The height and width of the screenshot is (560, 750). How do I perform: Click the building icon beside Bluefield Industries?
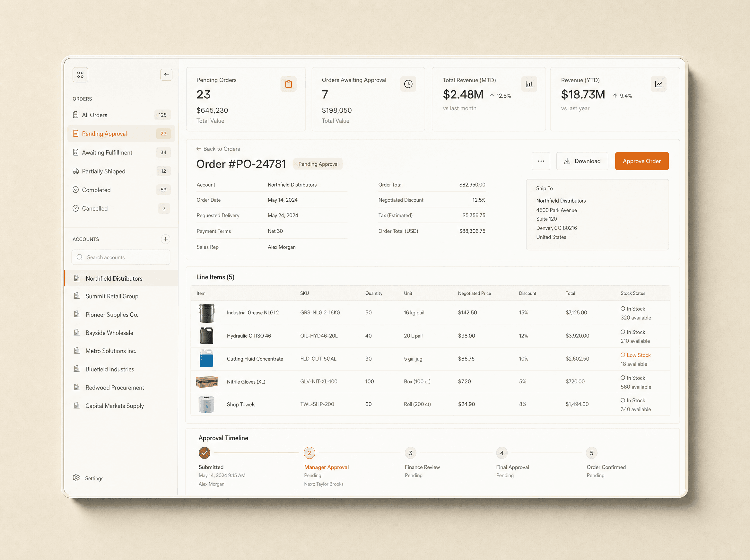coord(77,369)
